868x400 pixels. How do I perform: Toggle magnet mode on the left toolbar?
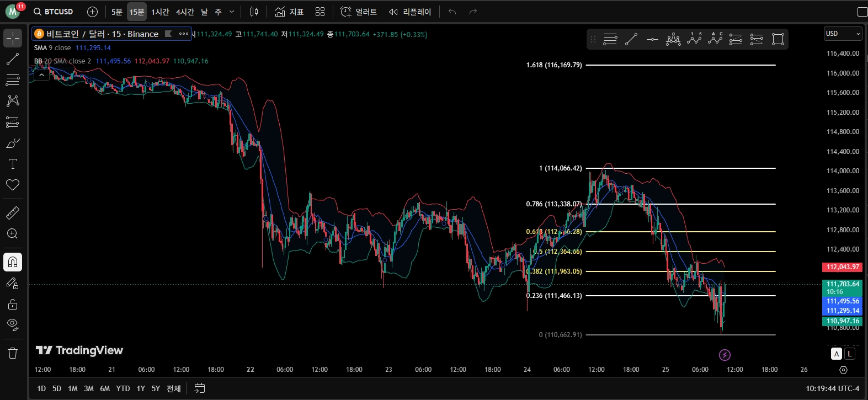click(13, 262)
